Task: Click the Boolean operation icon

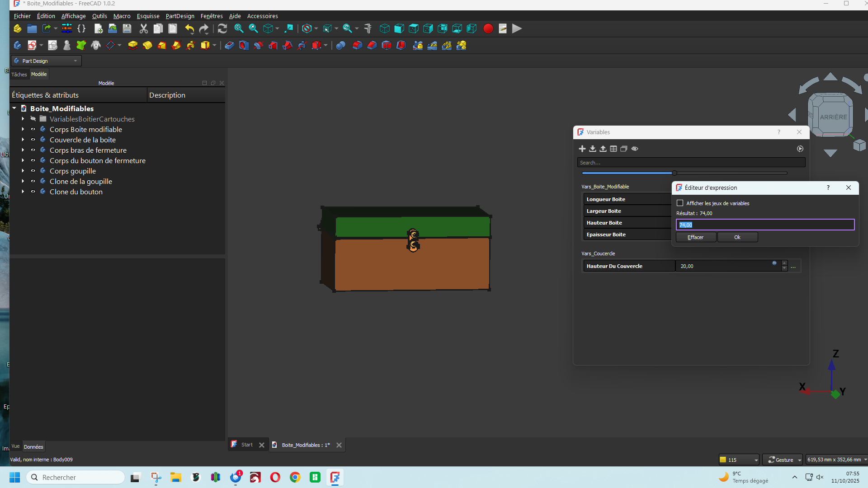Action: pos(340,45)
